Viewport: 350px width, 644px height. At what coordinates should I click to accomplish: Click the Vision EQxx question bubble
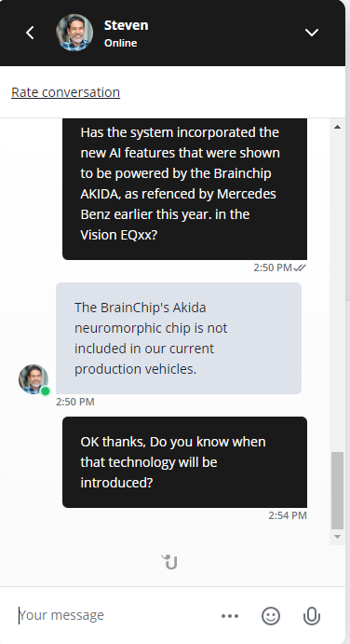tap(184, 189)
